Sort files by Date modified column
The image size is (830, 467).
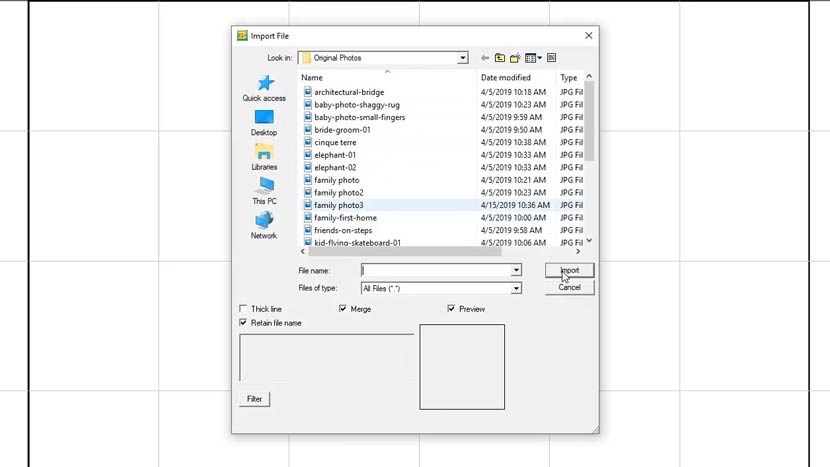[x=506, y=77]
